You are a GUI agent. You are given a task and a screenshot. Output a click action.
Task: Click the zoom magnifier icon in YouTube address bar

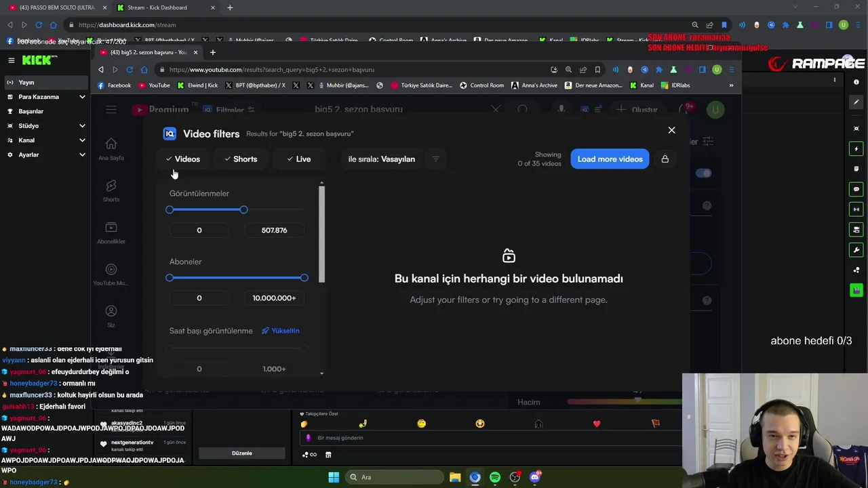[568, 69]
